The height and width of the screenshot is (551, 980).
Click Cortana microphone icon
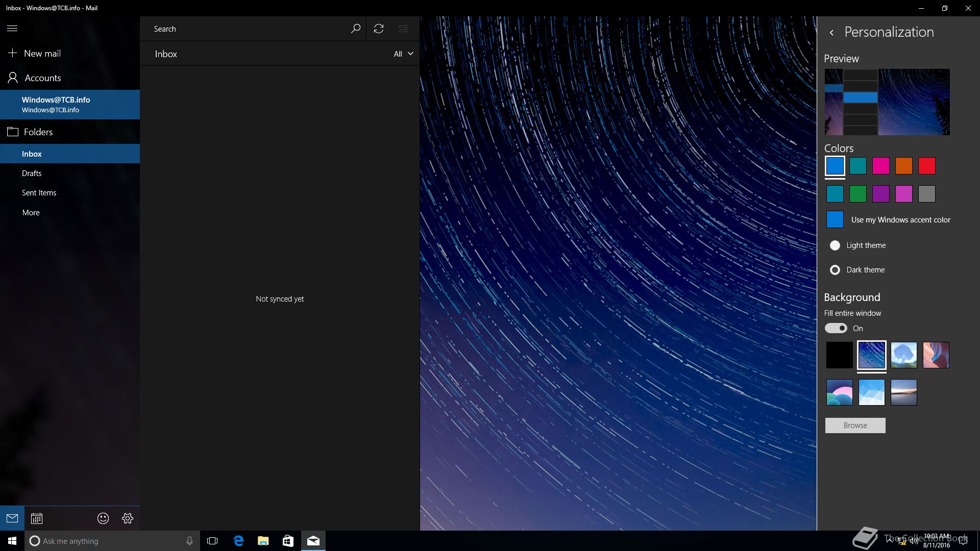pos(189,541)
